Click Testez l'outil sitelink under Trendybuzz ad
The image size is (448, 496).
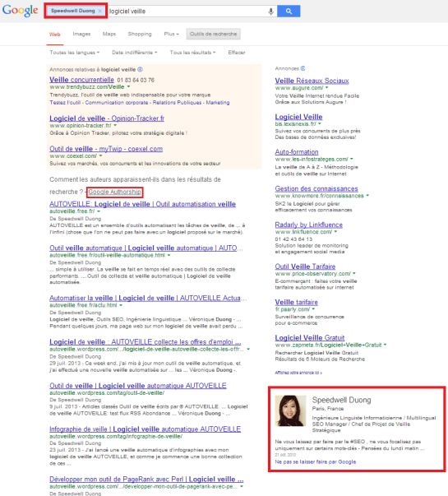coord(64,103)
